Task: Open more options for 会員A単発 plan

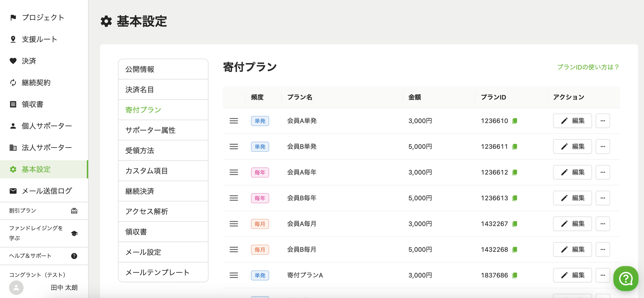Action: click(602, 121)
